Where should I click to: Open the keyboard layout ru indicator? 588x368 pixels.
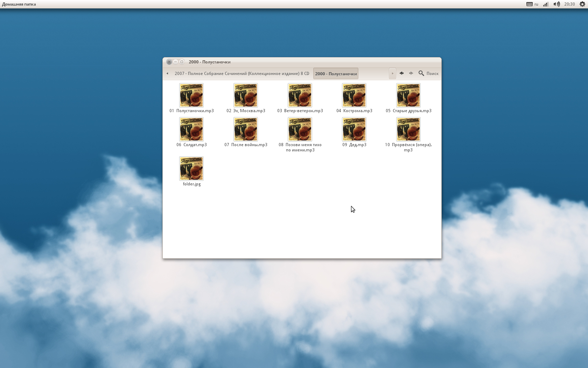coord(532,4)
